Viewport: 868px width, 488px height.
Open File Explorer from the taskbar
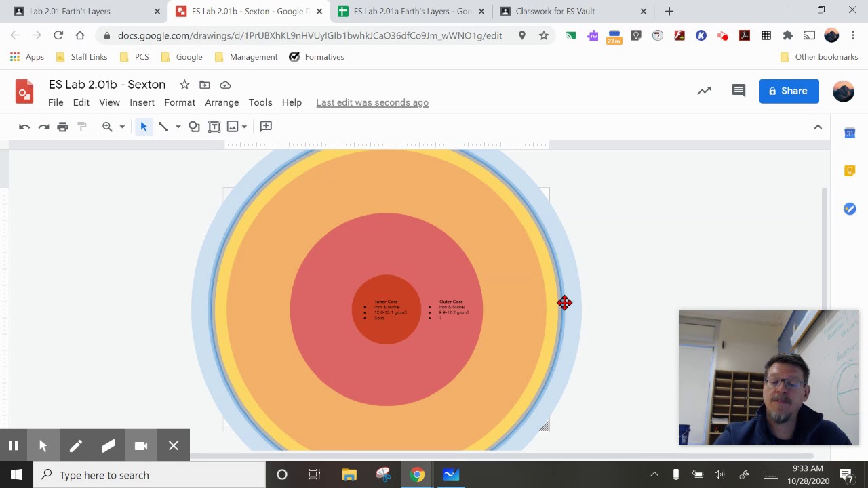[349, 475]
